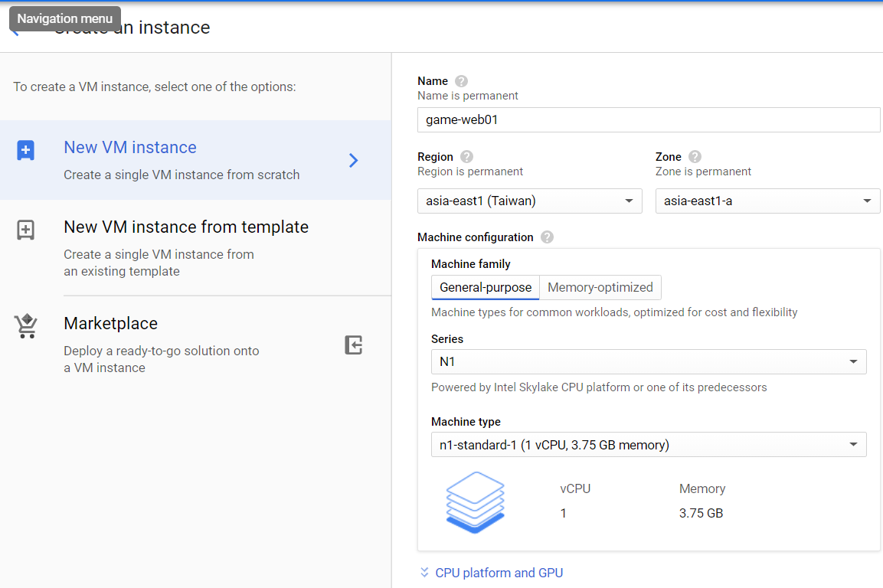
Task: Click the New VM instance plus icon
Action: (26, 150)
